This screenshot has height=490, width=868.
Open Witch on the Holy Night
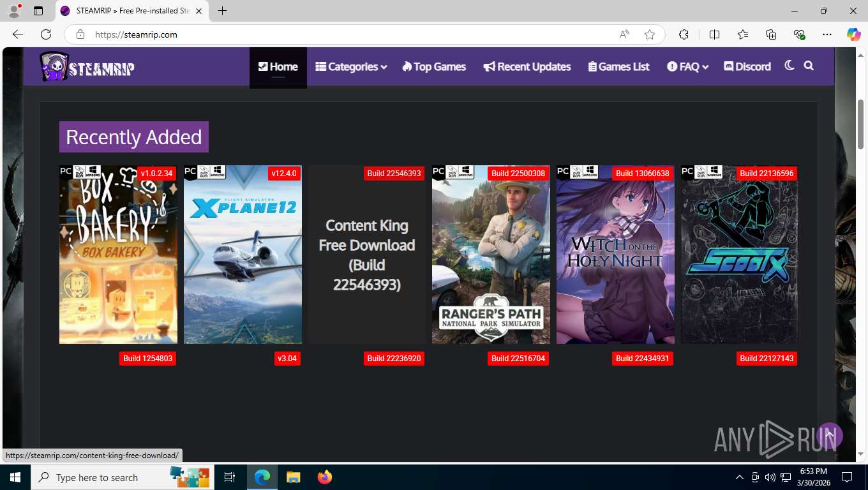pos(615,255)
